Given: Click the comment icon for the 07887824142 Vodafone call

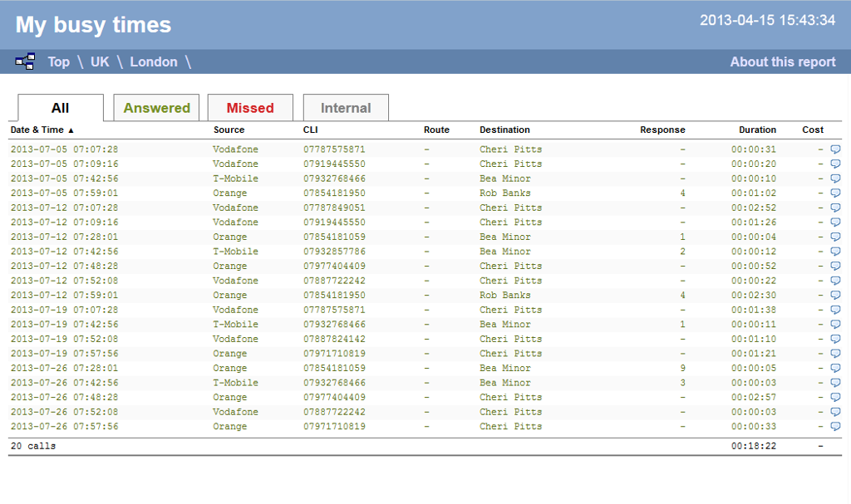Looking at the screenshot, I should click(x=835, y=339).
